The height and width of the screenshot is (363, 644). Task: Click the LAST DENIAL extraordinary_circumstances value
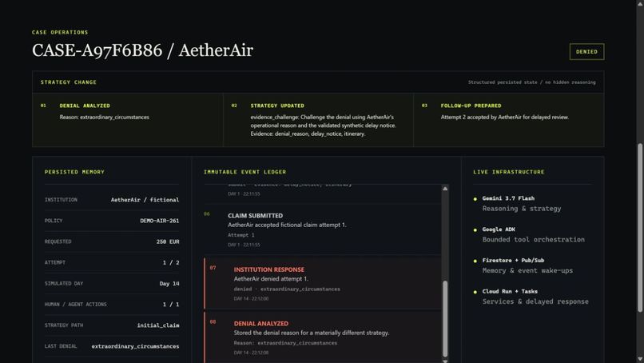pos(135,346)
